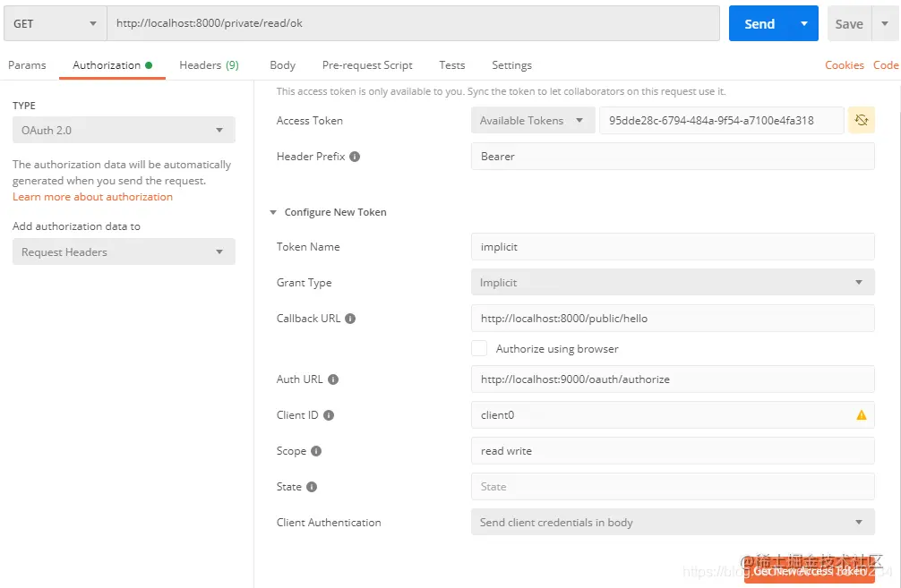Open the Save button dropdown arrow
Screen dimensions: 901x588
(885, 23)
